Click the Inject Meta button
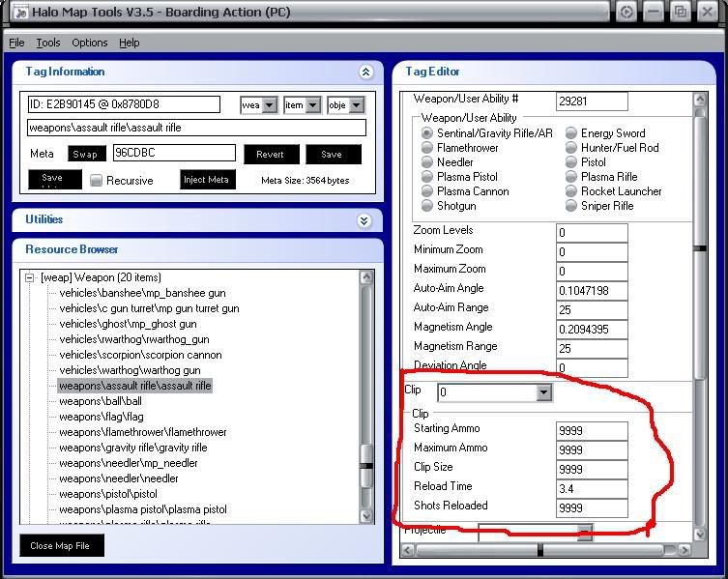 click(x=208, y=179)
